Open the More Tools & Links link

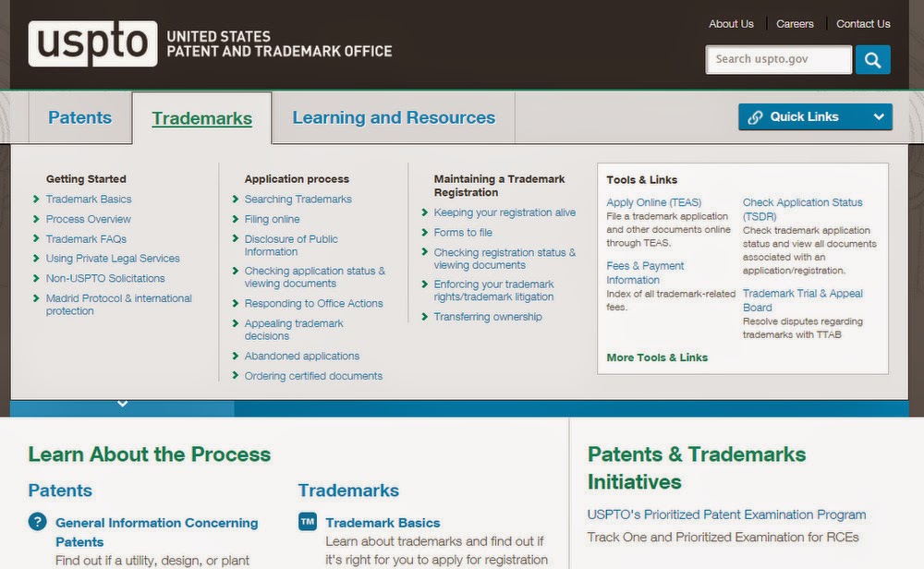point(657,357)
